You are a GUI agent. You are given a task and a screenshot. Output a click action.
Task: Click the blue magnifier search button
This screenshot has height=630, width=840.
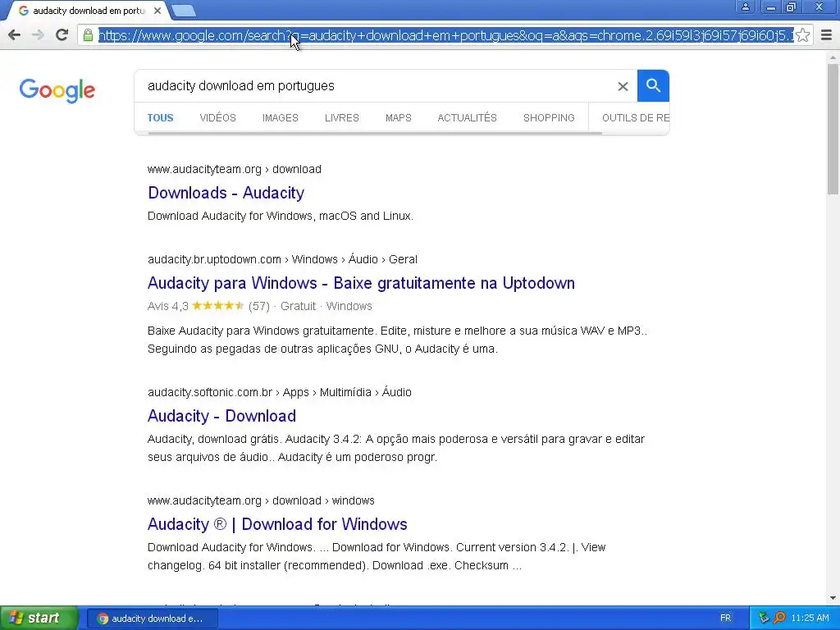click(653, 85)
